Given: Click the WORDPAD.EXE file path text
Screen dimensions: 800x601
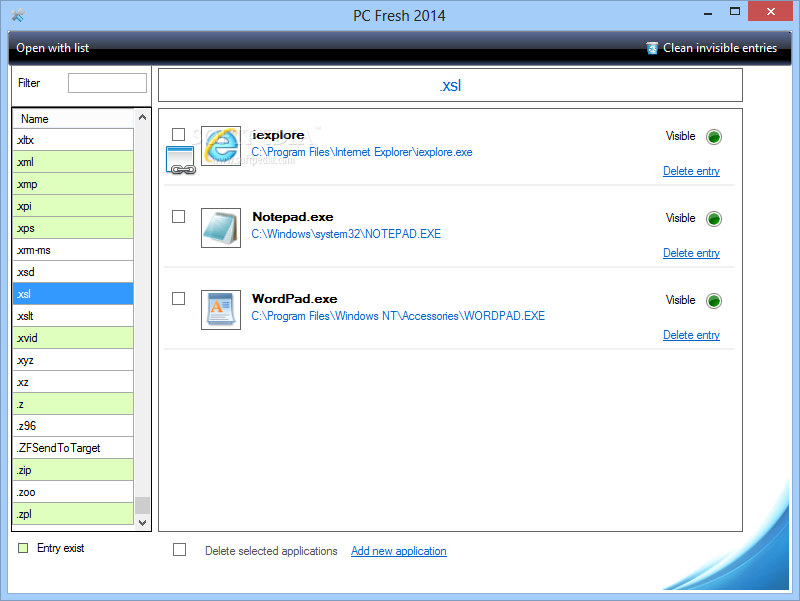Looking at the screenshot, I should point(398,316).
